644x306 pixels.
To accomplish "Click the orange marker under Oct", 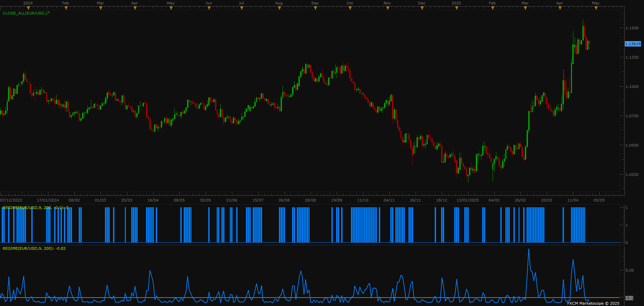I will pyautogui.click(x=350, y=8).
